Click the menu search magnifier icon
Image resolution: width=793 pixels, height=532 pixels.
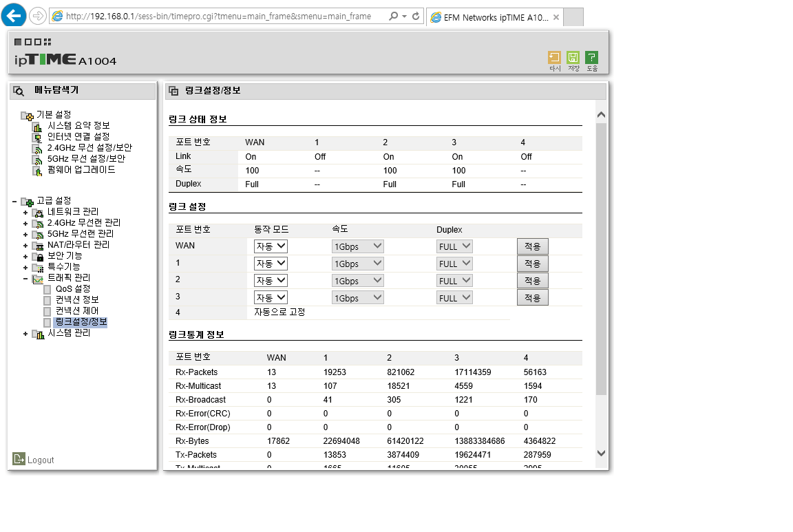[x=19, y=91]
